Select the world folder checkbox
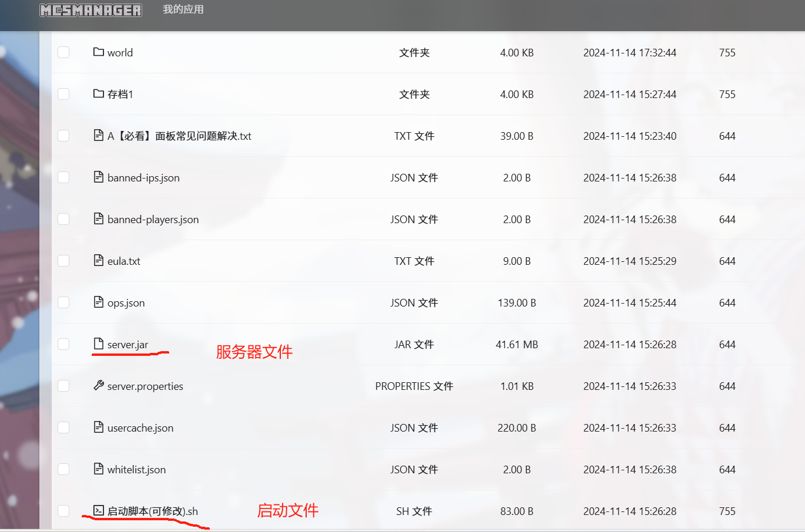The image size is (805, 532). [x=63, y=52]
